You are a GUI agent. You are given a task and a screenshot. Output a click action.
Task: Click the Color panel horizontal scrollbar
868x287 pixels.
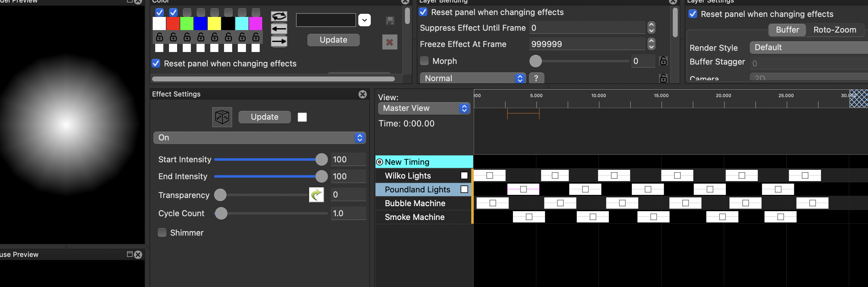tap(273, 79)
